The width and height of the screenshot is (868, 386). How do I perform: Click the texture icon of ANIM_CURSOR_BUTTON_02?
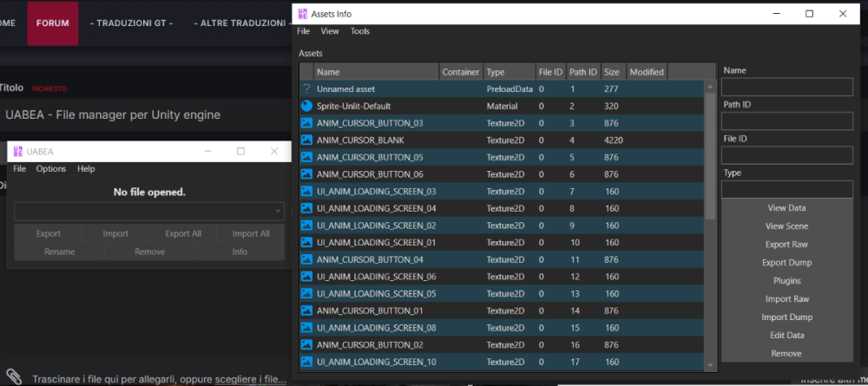coord(306,345)
